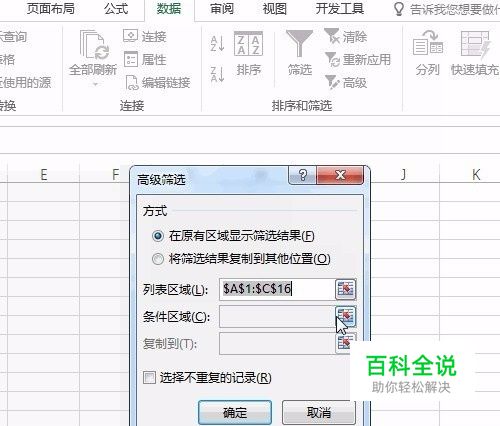Toggle the 筛选 funnel filter
This screenshot has height=426, width=500.
point(300,53)
